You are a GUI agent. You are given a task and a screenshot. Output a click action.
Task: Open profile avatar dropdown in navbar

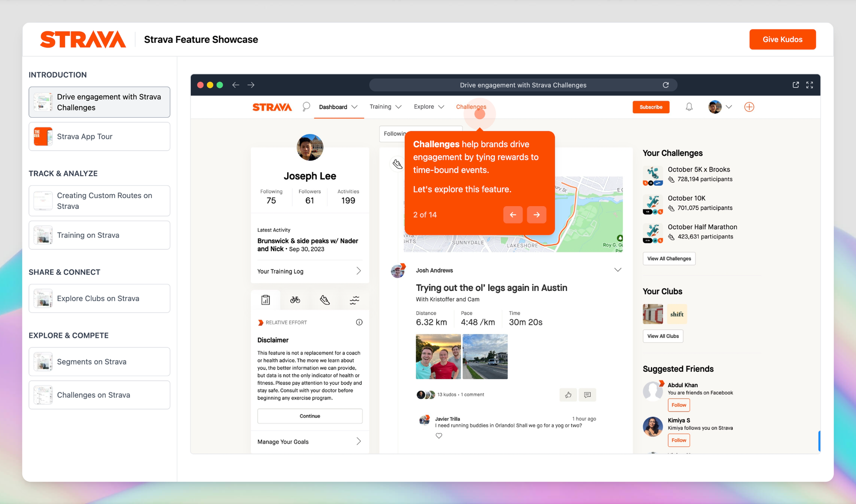(720, 107)
